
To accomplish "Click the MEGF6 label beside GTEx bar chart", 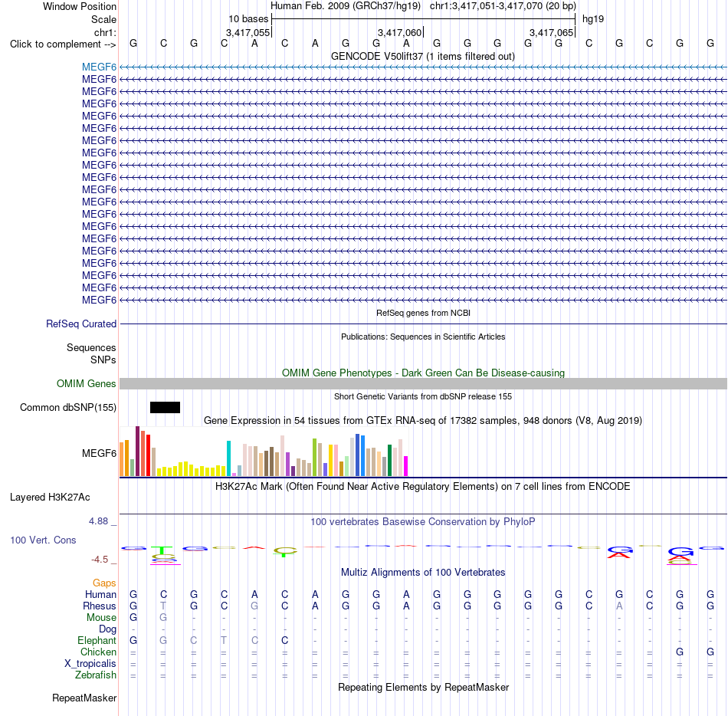I will pos(99,453).
